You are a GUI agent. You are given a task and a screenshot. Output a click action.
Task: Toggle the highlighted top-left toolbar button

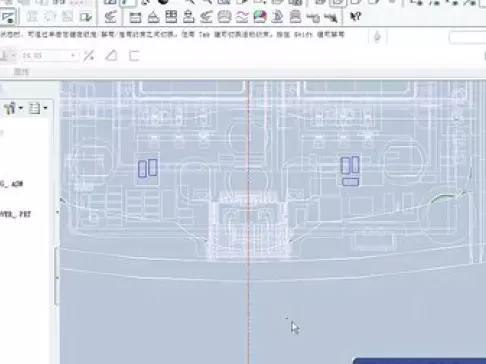pyautogui.click(x=8, y=17)
